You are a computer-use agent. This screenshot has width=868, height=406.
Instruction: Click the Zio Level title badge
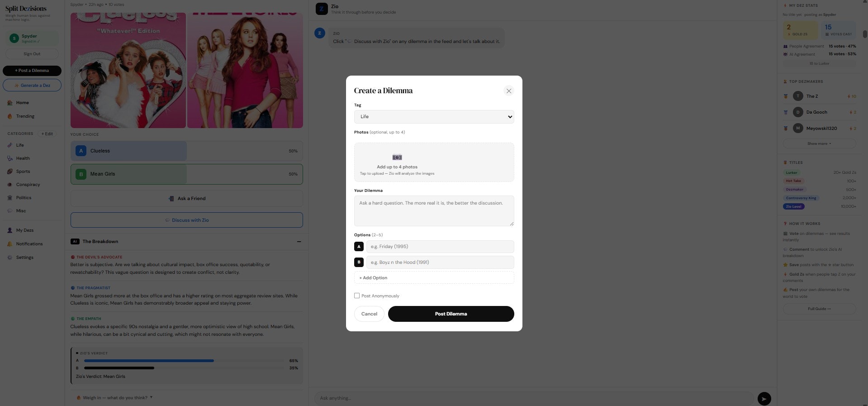click(x=794, y=206)
